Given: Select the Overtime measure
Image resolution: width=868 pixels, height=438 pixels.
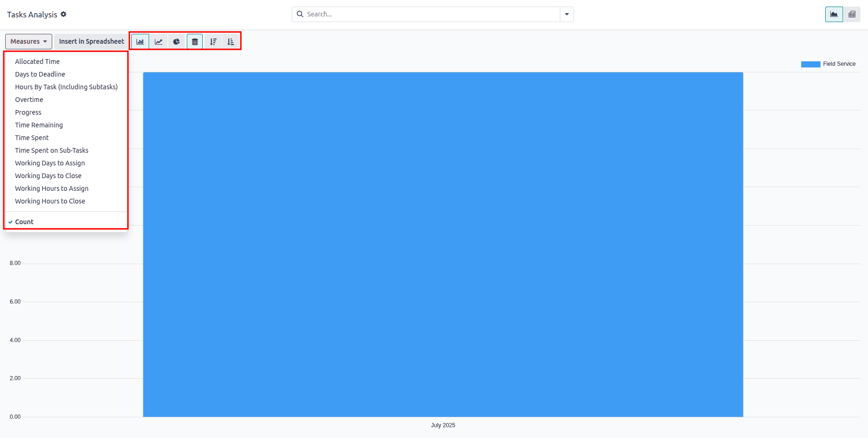Looking at the screenshot, I should (66, 100).
